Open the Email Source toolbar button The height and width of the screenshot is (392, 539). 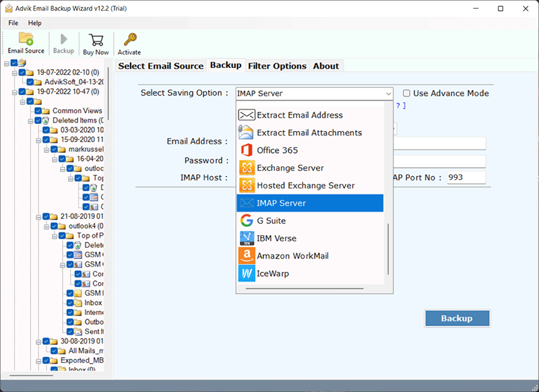(x=26, y=43)
